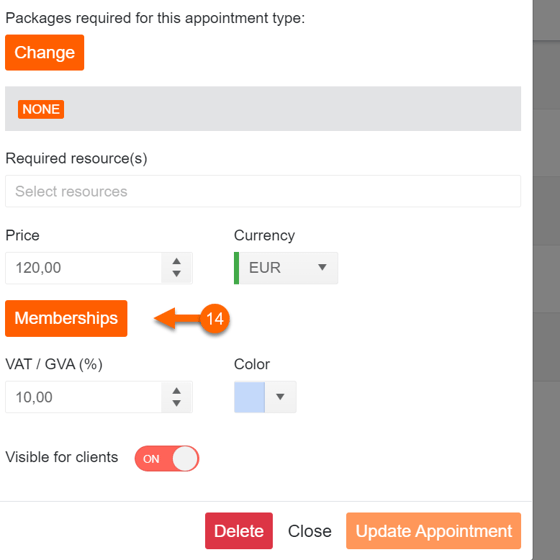Click the gray packages list area

coord(263,109)
